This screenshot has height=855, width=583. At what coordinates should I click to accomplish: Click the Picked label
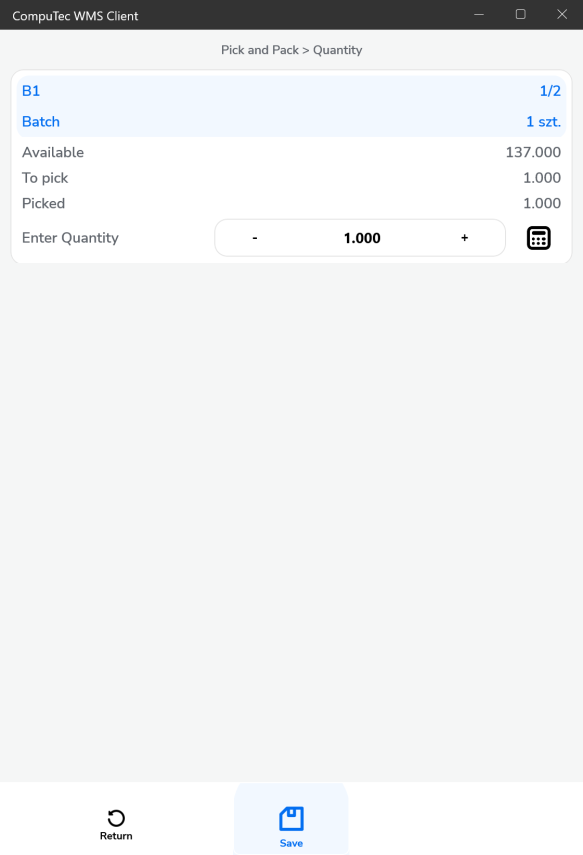tap(43, 203)
